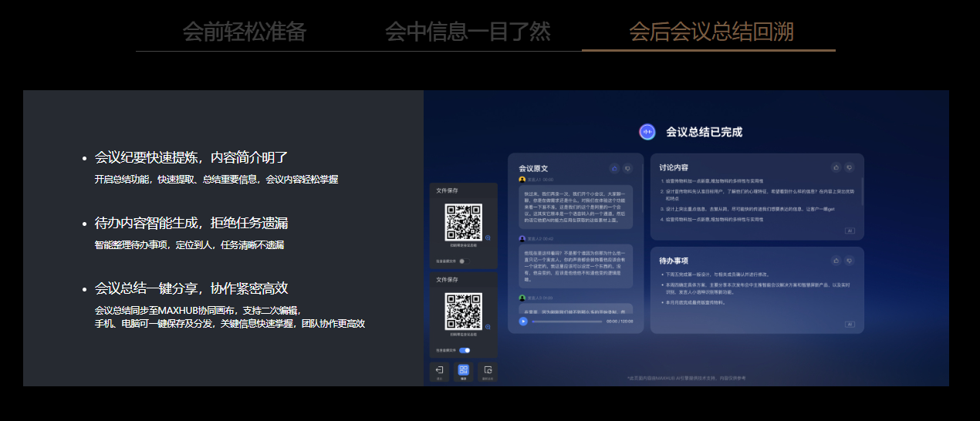Give thumbs-up to 待办事项 card

point(836,261)
